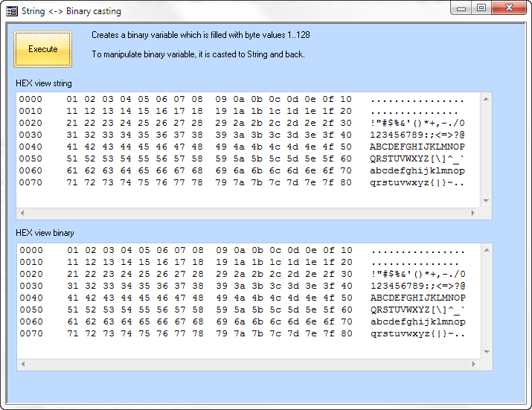Click offset 0030 in HEX view binary
The height and width of the screenshot is (410, 532).
tap(31, 286)
